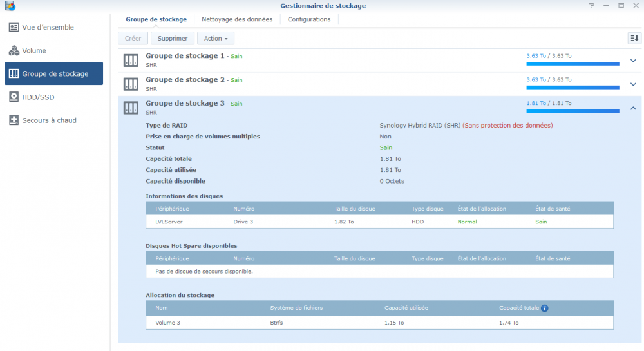Click the Groupe de stockage 2 disk icon
Viewport: 644px width, 351px height.
(131, 84)
